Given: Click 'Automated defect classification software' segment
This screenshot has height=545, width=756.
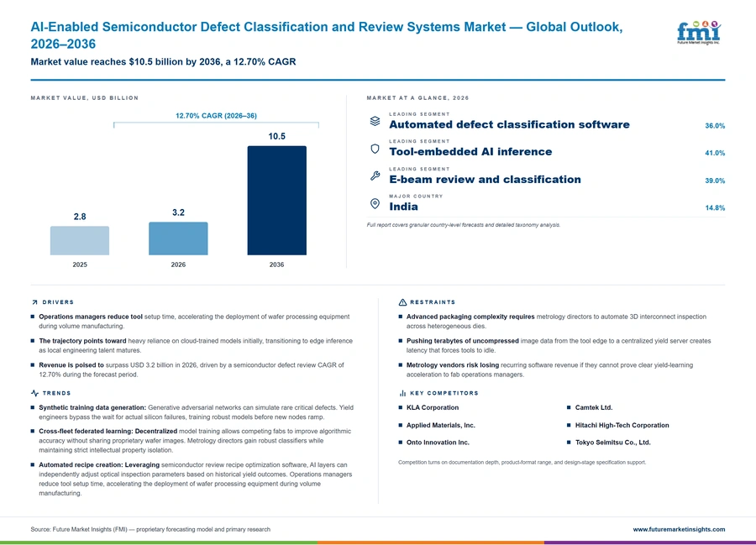Looking at the screenshot, I should pos(509,125).
